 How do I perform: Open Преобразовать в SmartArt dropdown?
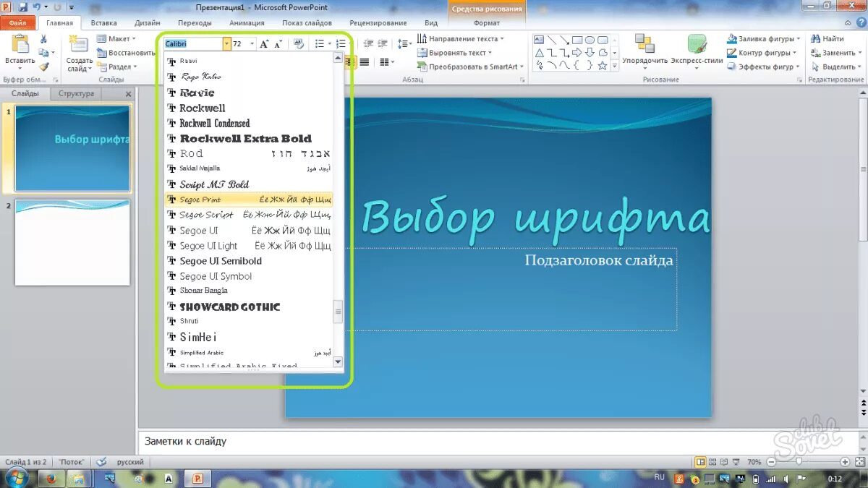point(470,67)
